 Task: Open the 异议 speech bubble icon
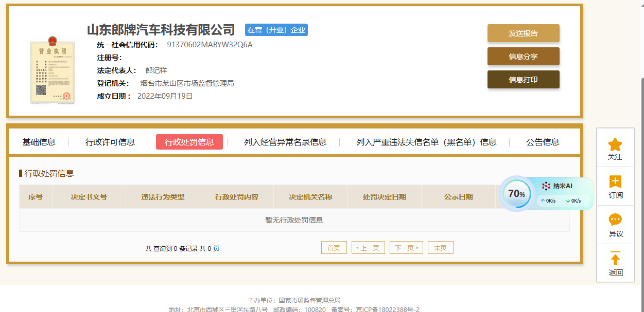(615, 220)
